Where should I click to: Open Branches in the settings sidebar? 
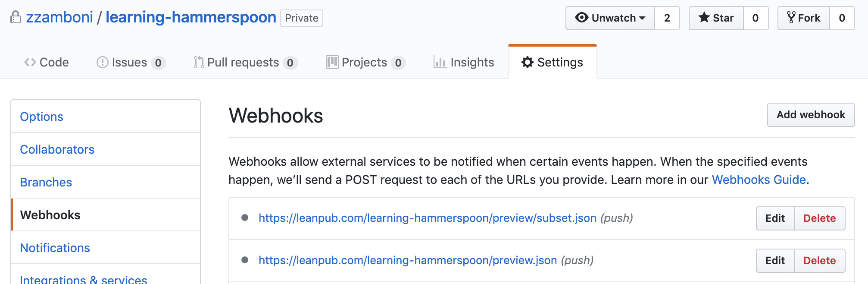pyautogui.click(x=46, y=182)
